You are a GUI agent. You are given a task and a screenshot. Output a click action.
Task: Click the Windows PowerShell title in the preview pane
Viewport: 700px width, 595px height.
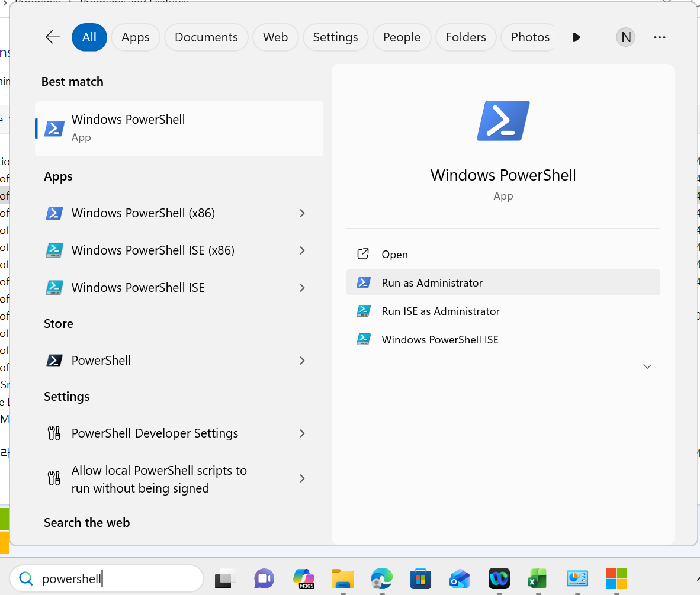coord(503,175)
